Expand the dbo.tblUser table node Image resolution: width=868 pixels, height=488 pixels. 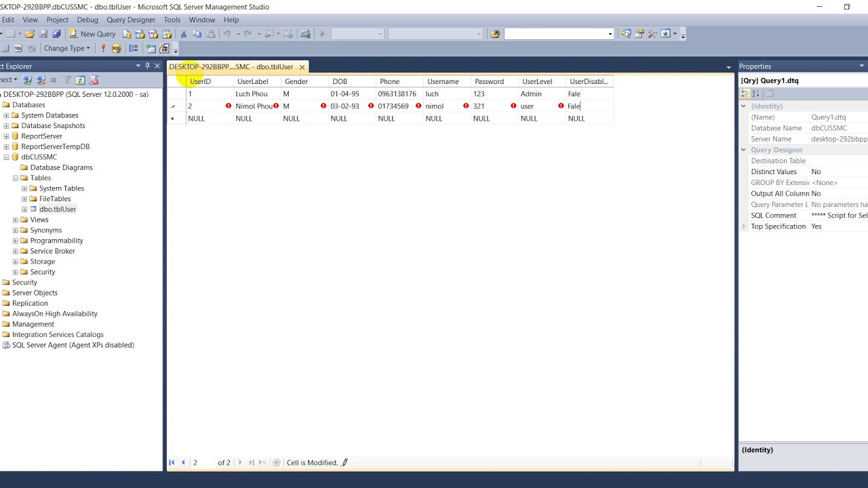(24, 209)
